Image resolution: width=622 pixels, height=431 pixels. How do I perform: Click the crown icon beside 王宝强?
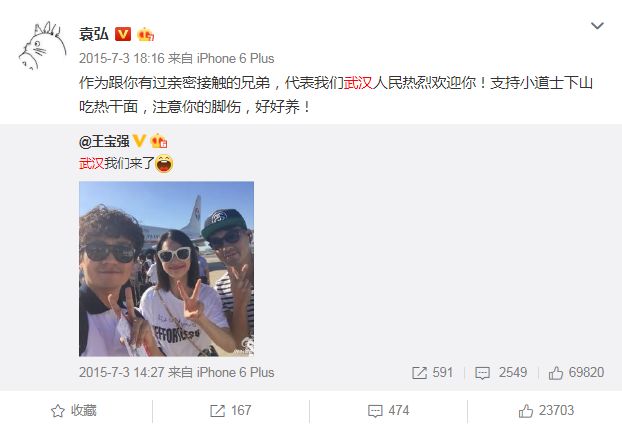coord(159,141)
